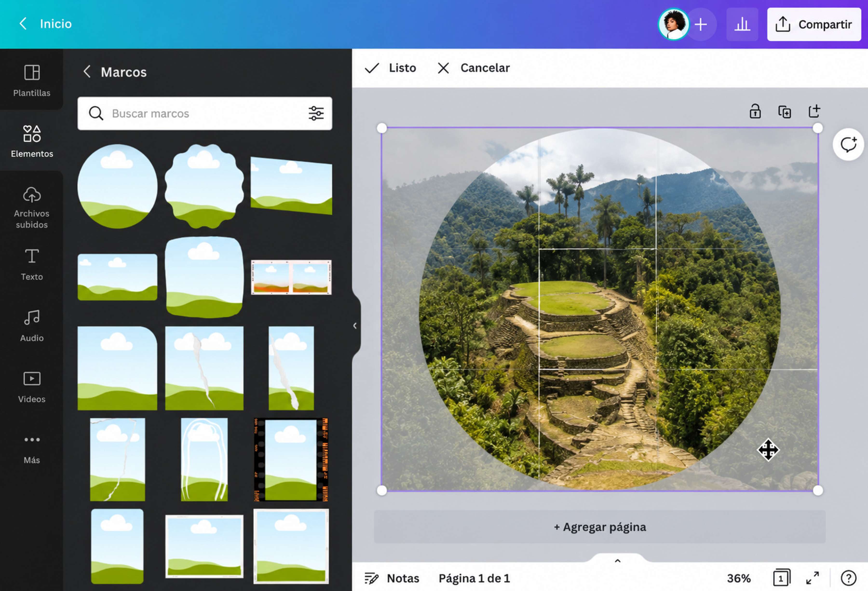Click the lock page icon above canvas
Viewport: 868px width, 591px height.
[755, 111]
